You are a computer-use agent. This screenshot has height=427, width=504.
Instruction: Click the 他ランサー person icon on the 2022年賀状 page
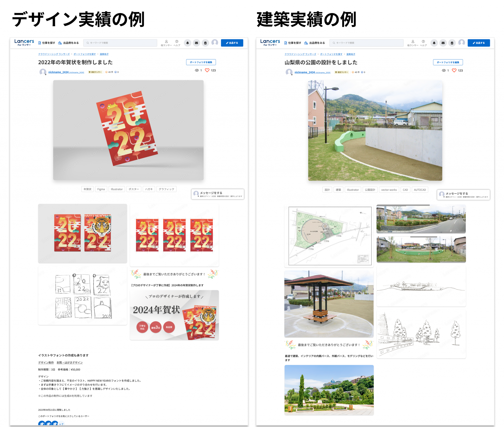(x=166, y=42)
